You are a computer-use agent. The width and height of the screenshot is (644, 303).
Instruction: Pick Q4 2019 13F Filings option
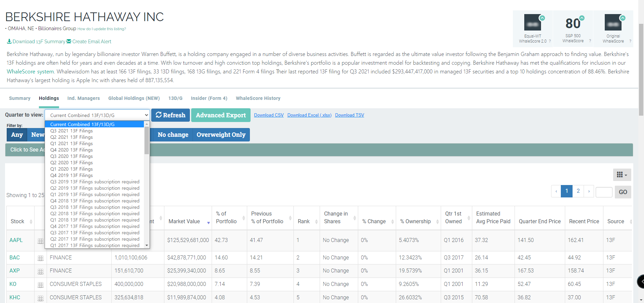pos(95,175)
